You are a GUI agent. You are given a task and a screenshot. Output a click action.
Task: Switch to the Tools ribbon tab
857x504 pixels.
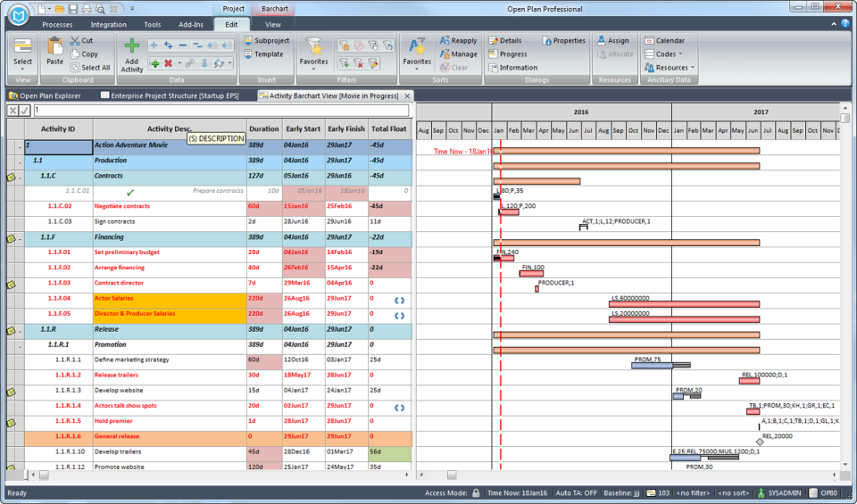tap(153, 25)
